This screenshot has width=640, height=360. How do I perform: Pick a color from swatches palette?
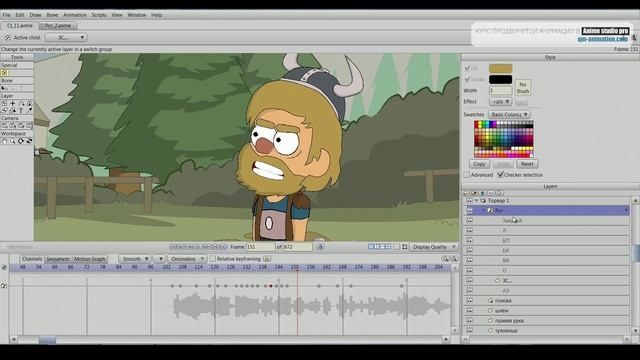tap(504, 139)
